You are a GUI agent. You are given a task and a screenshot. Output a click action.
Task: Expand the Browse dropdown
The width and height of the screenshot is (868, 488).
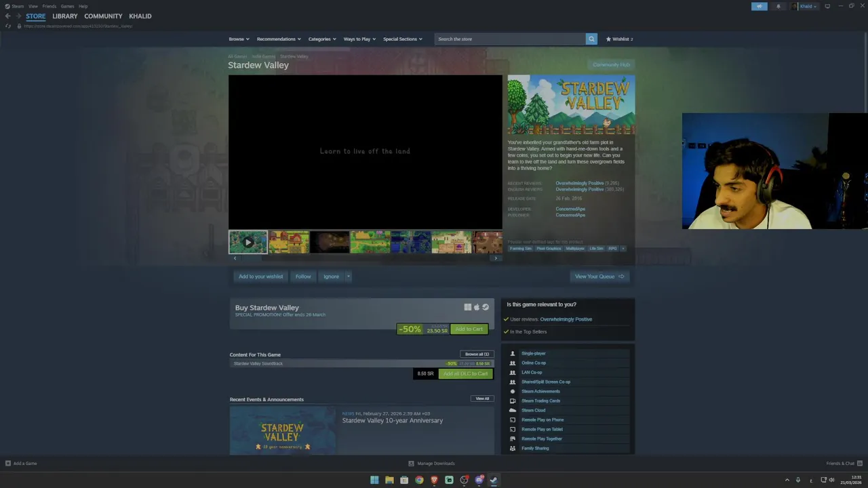(239, 39)
